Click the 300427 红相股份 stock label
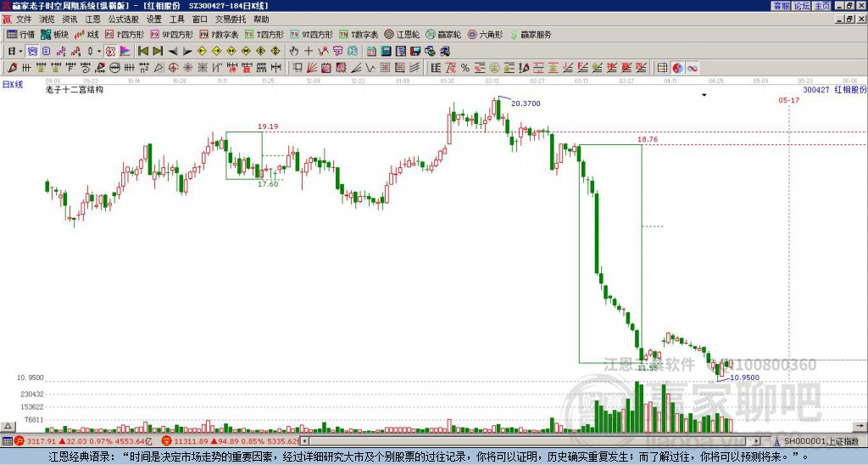 (835, 89)
